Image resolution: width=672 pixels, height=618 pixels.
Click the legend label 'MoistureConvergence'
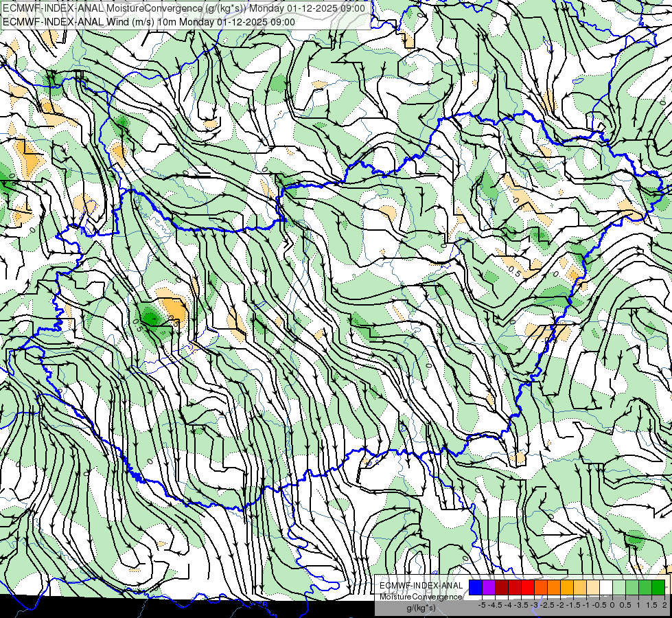click(421, 597)
